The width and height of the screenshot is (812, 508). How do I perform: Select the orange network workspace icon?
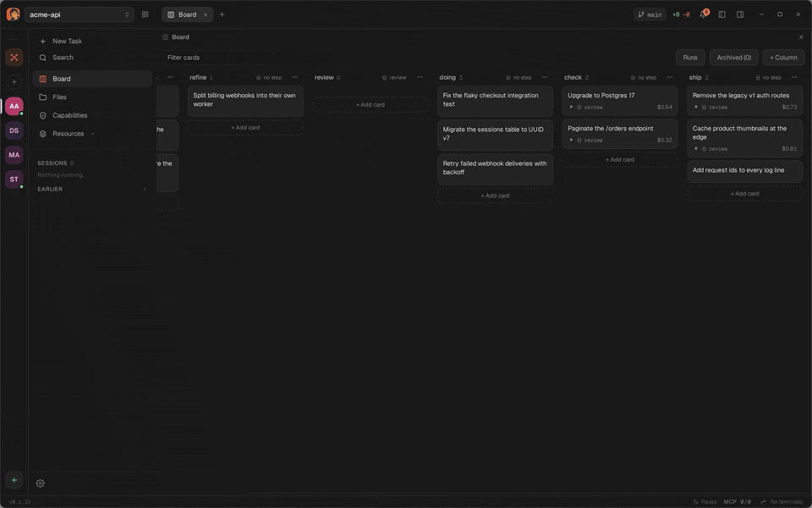[14, 58]
